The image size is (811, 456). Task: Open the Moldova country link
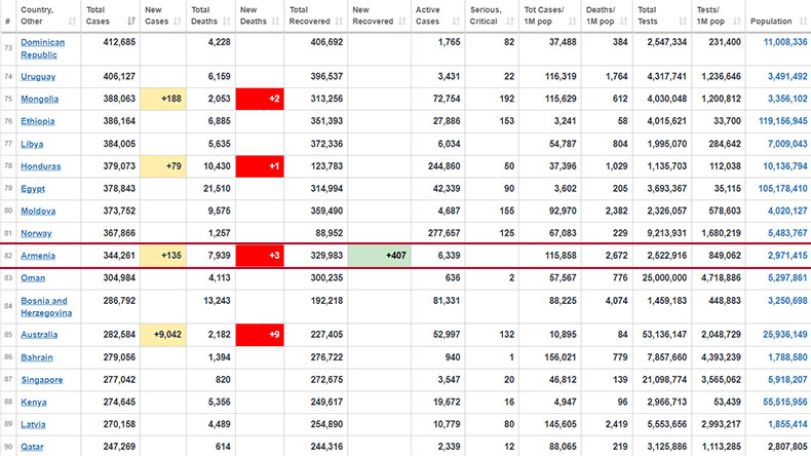click(x=38, y=211)
